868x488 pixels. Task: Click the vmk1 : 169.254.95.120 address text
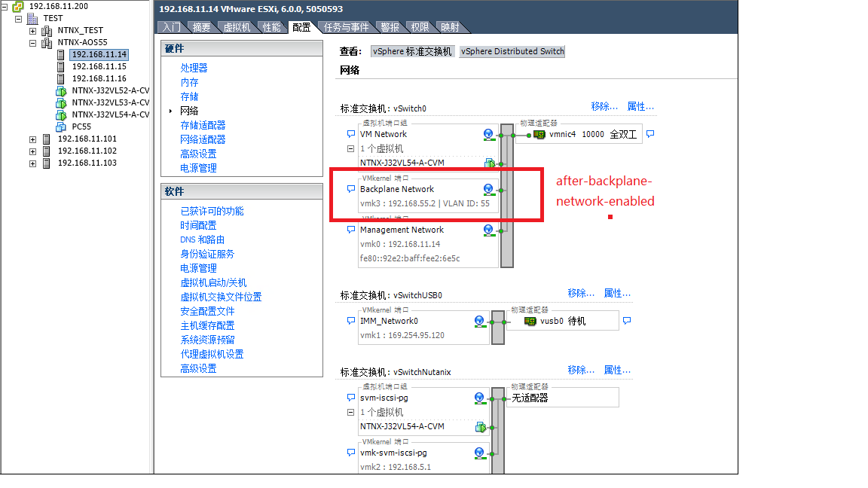click(x=402, y=335)
